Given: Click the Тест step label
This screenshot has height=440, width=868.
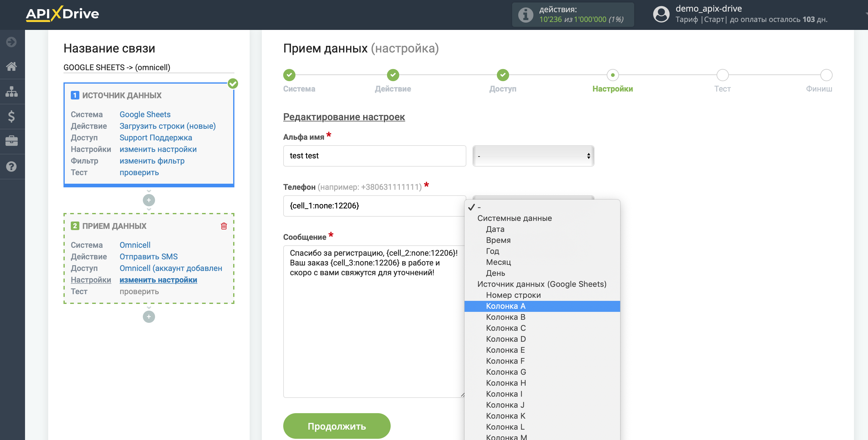Looking at the screenshot, I should (722, 89).
